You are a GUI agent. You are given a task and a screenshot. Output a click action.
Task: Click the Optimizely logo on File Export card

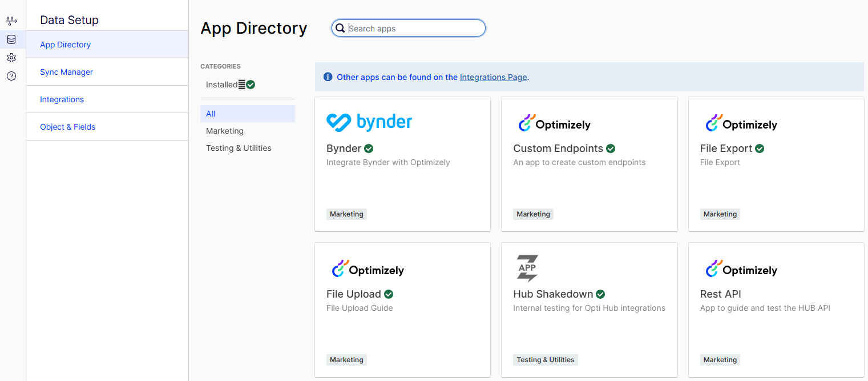[x=741, y=123]
